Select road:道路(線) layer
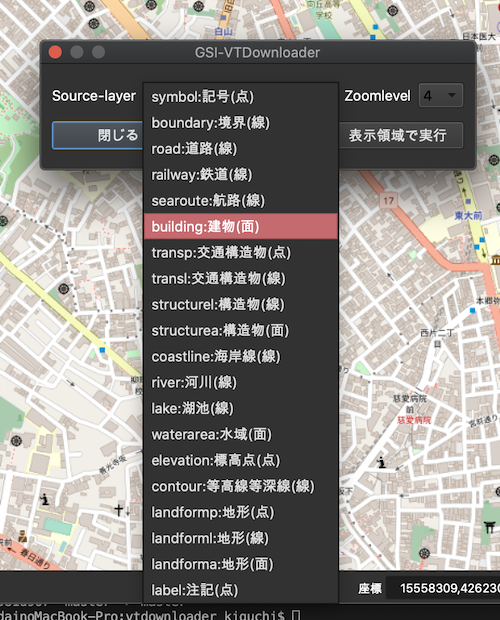Viewport: 500px width, 620px height. pos(241,149)
